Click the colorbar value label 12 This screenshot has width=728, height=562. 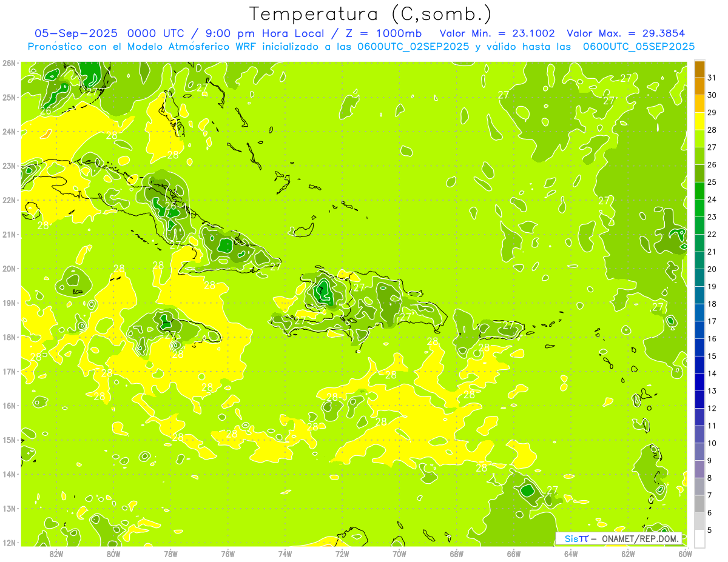712,408
